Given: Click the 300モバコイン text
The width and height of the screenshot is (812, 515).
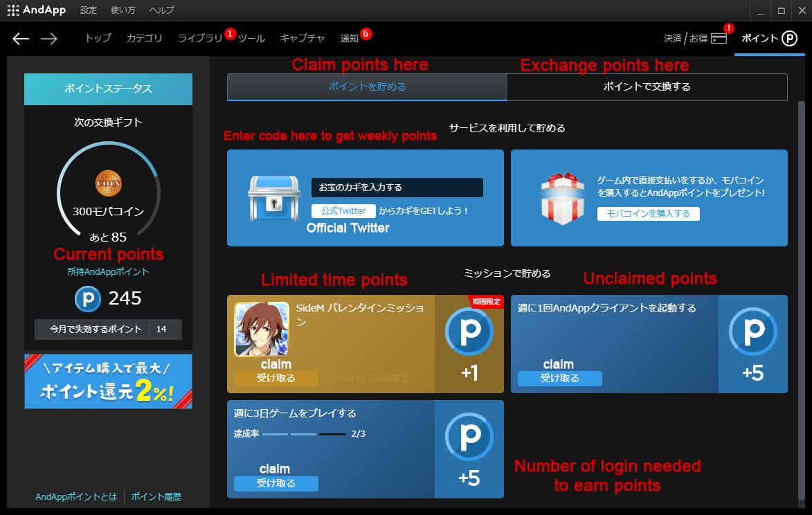Looking at the screenshot, I should point(108,212).
